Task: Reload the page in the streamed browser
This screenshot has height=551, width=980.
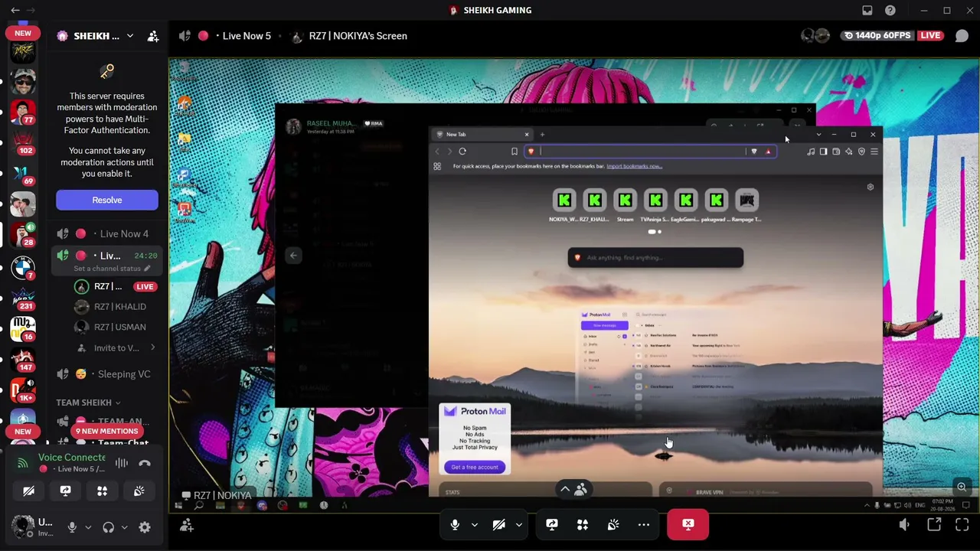Action: [462, 152]
